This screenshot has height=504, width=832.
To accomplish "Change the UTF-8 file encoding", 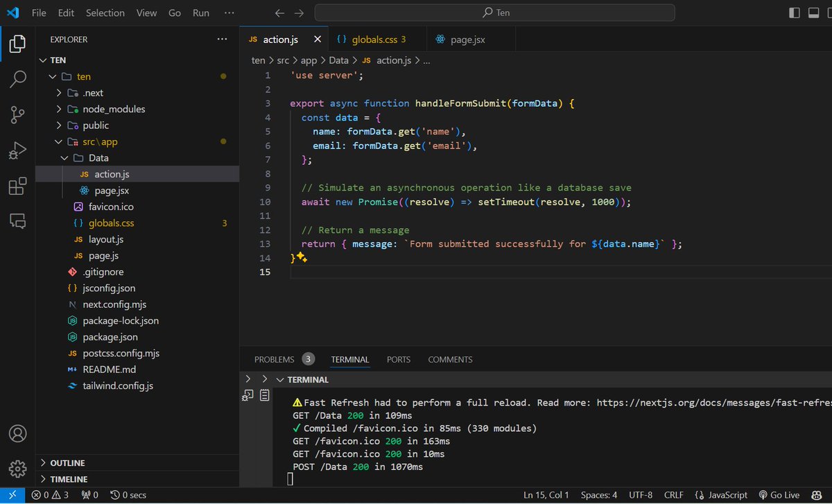I will 641,495.
